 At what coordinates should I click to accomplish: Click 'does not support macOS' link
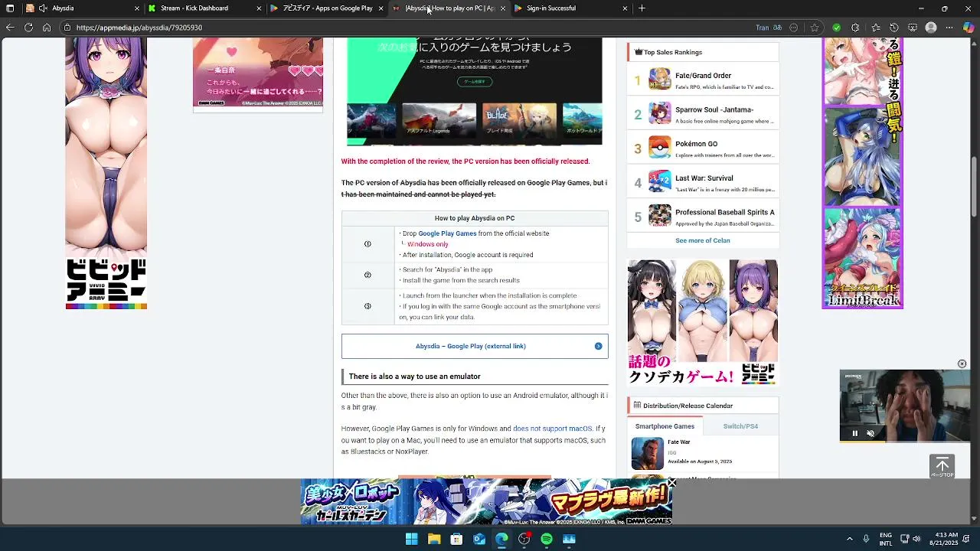(x=552, y=429)
